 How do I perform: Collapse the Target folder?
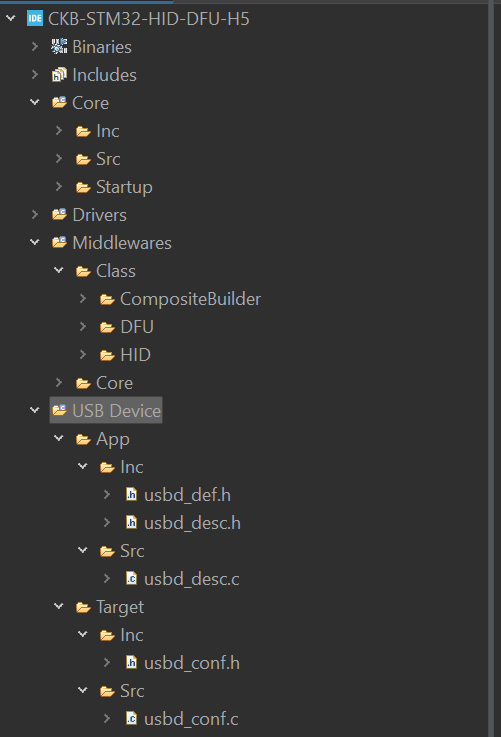click(x=59, y=606)
